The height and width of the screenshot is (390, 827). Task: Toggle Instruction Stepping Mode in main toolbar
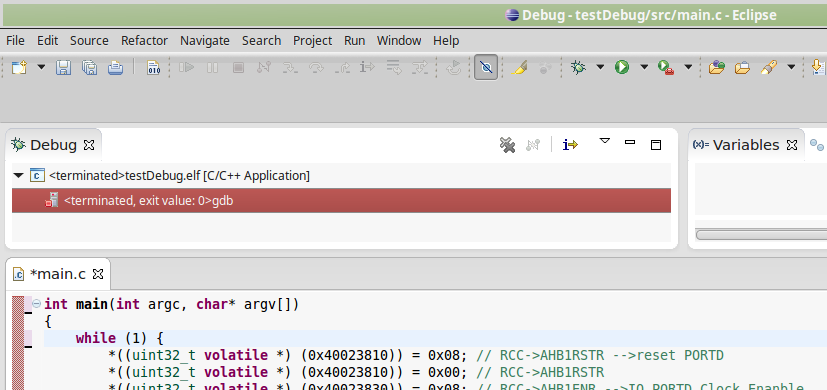(367, 68)
